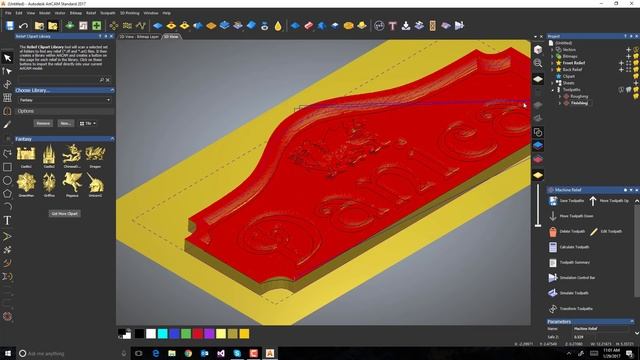Toggle Roughing toolpath visibility light bulb
Viewport: 640px width, 360px height.
[636, 96]
